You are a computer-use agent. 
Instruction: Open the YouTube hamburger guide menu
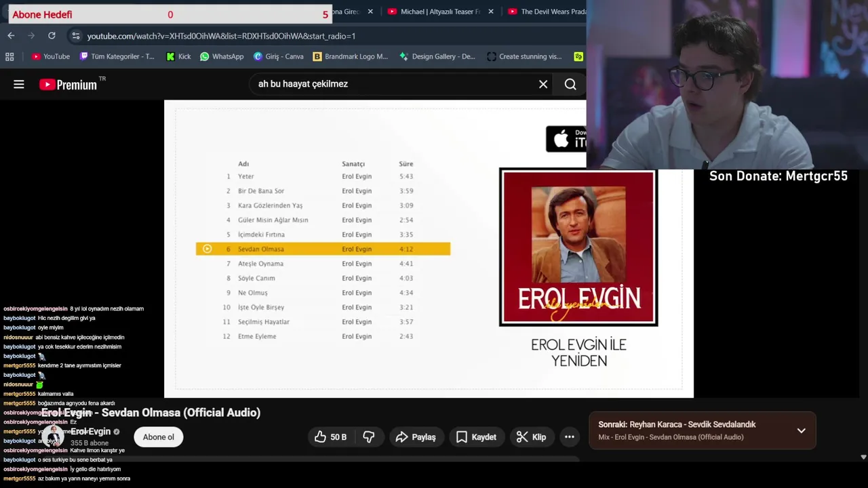tap(19, 84)
